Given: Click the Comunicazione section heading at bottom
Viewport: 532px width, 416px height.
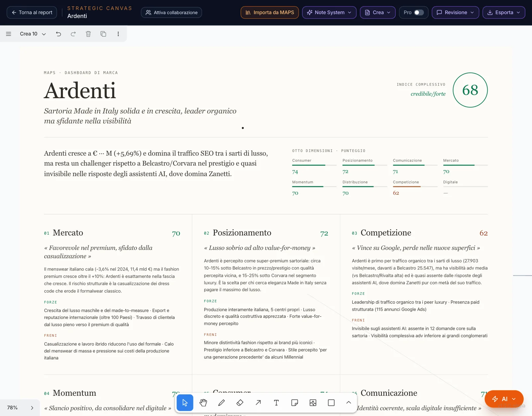Looking at the screenshot, I should [x=389, y=393].
